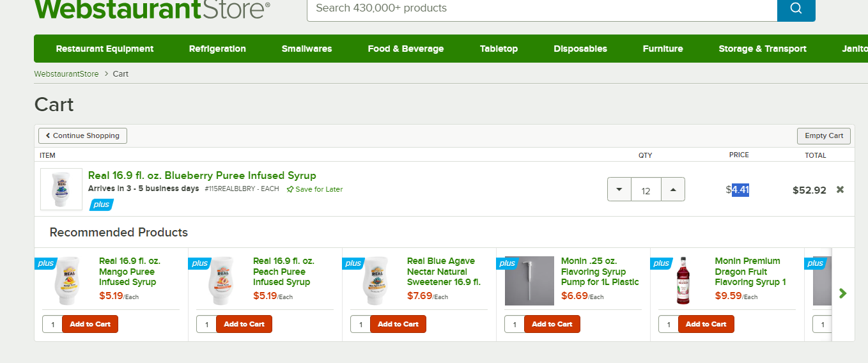Click the plus badge on the Dragon Fruit card

click(x=662, y=263)
